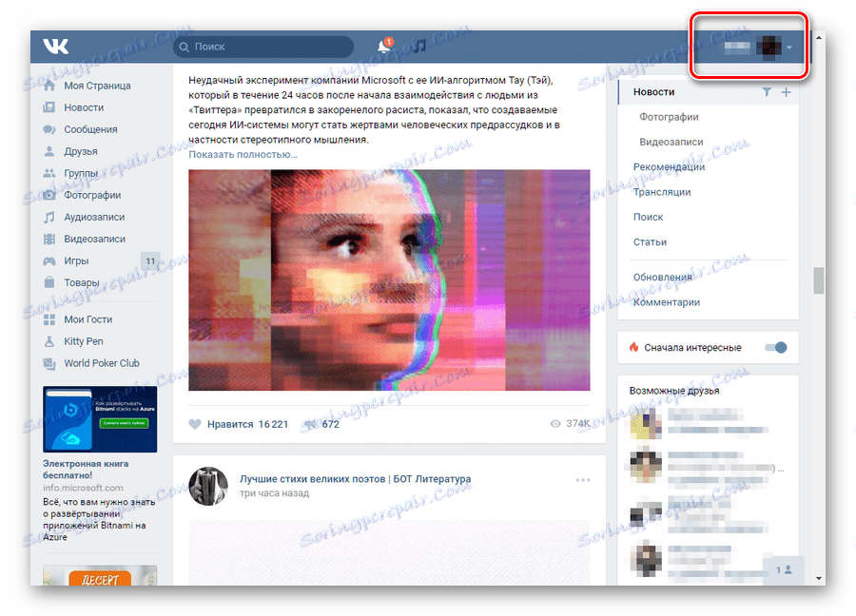856x616 pixels.
Task: Open Сообщения in left sidebar
Action: tap(90, 129)
